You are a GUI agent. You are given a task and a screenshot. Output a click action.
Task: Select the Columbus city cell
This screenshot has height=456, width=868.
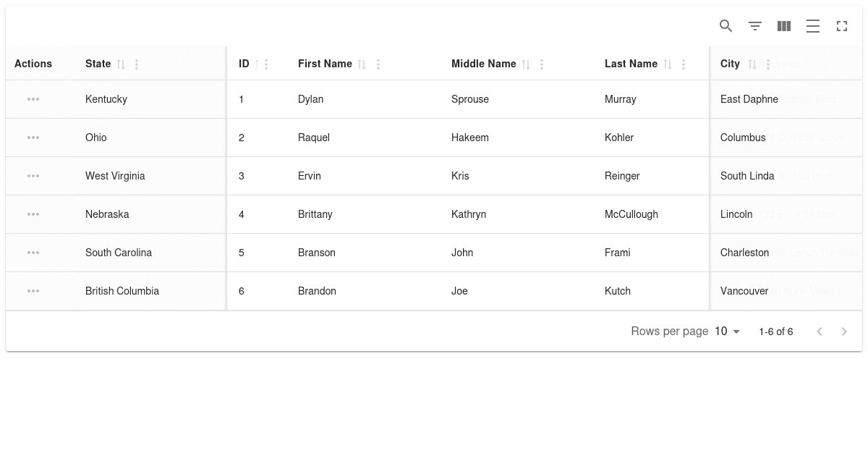pyautogui.click(x=743, y=138)
